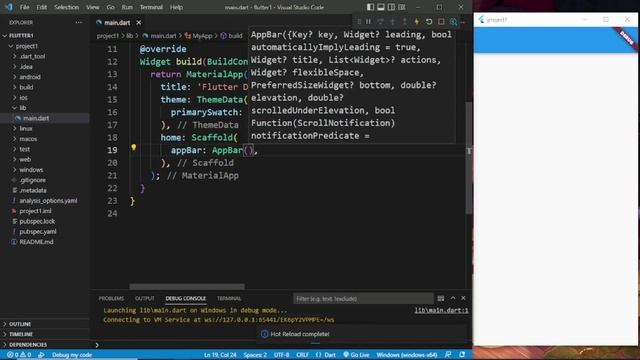This screenshot has width=640, height=360.
Task: Open the Terminal menu
Action: point(151,7)
